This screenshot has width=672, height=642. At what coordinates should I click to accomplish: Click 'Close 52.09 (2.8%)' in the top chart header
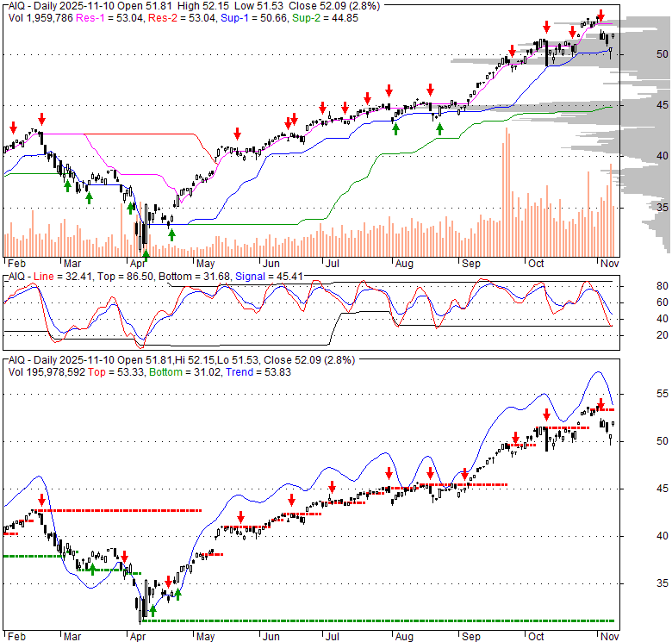click(334, 6)
